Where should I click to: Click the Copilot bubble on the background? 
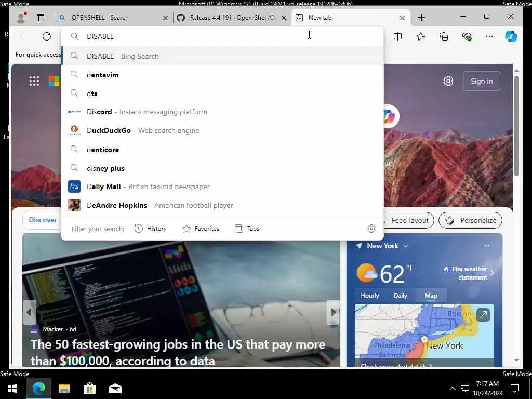390,116
